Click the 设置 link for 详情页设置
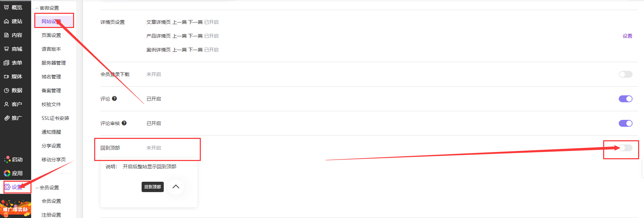 (x=627, y=36)
